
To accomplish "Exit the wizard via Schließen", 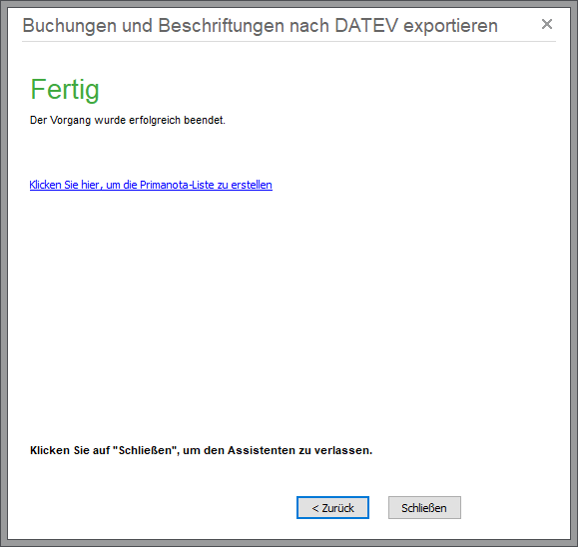I will [424, 508].
